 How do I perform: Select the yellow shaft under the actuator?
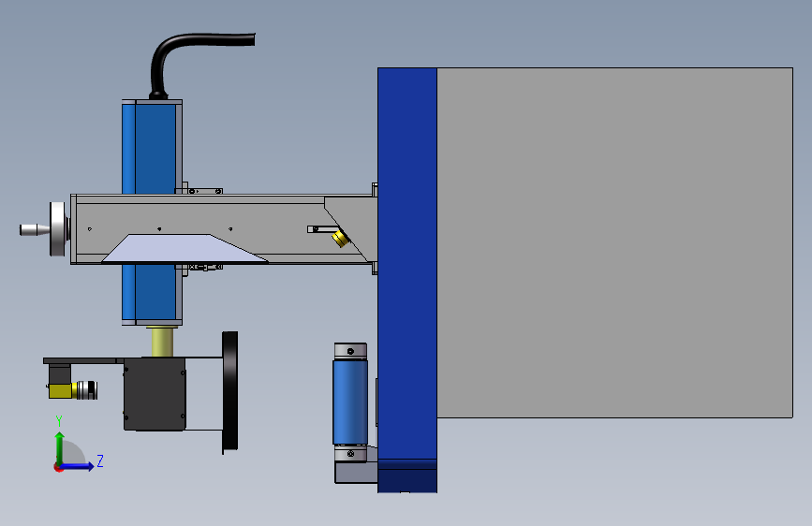162,342
